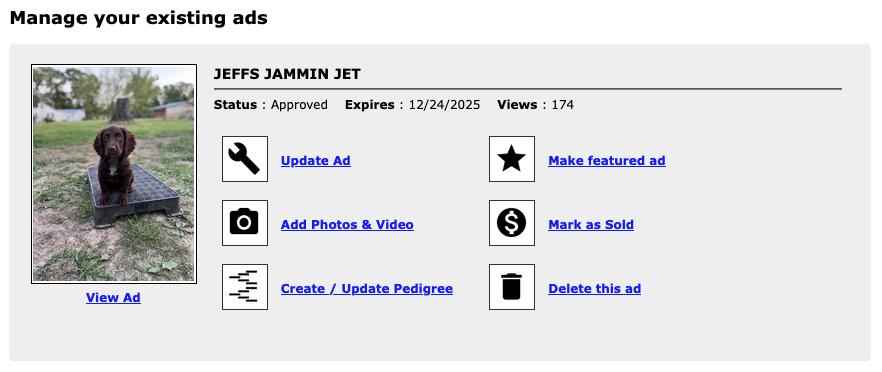The image size is (882, 372).
Task: Click the puppy photo thumbnail
Action: click(x=114, y=174)
